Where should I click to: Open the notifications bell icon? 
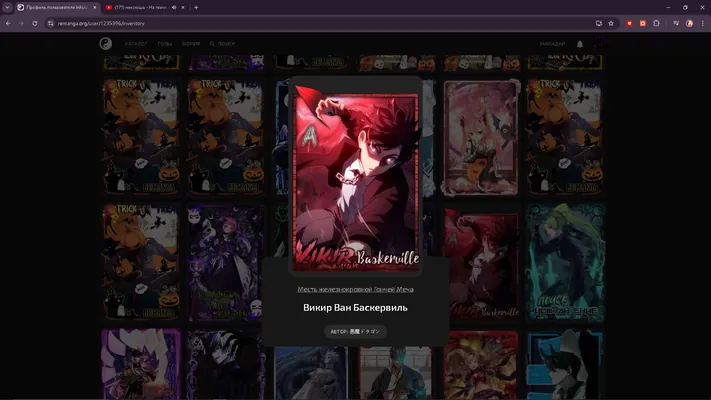pos(580,44)
